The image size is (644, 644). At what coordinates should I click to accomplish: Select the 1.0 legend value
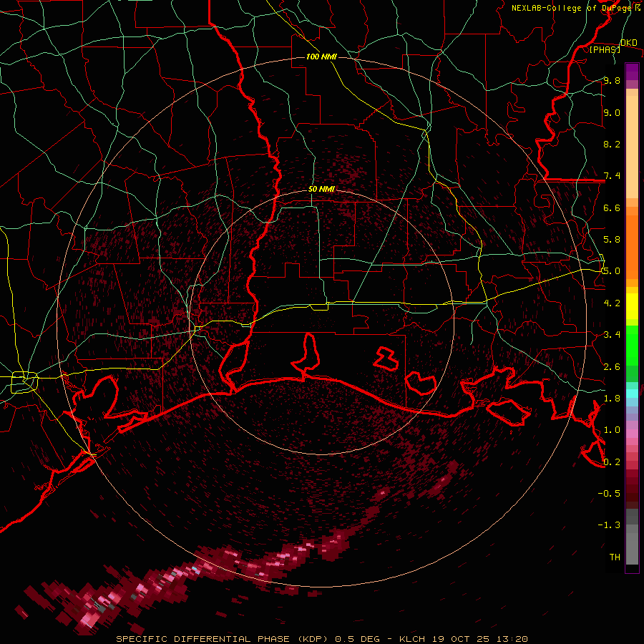[612, 430]
